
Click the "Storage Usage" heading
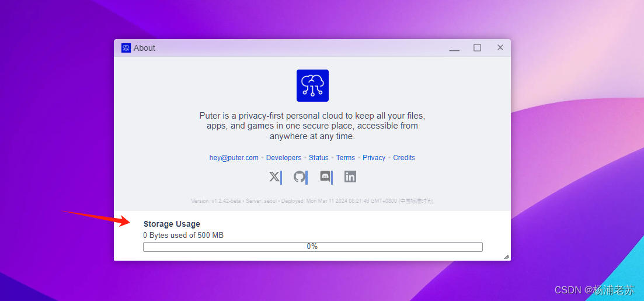[172, 224]
